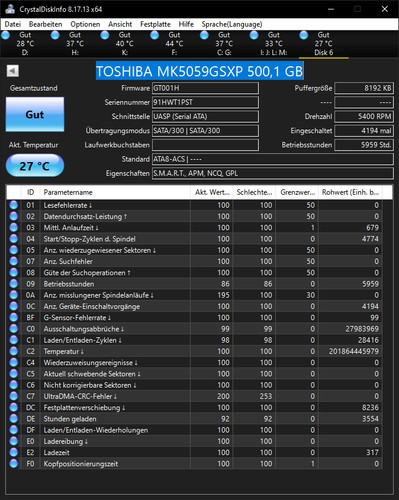The image size is (399, 500).
Task: Click status icon of Ausschaltungsabbrüche row
Action: point(14,329)
